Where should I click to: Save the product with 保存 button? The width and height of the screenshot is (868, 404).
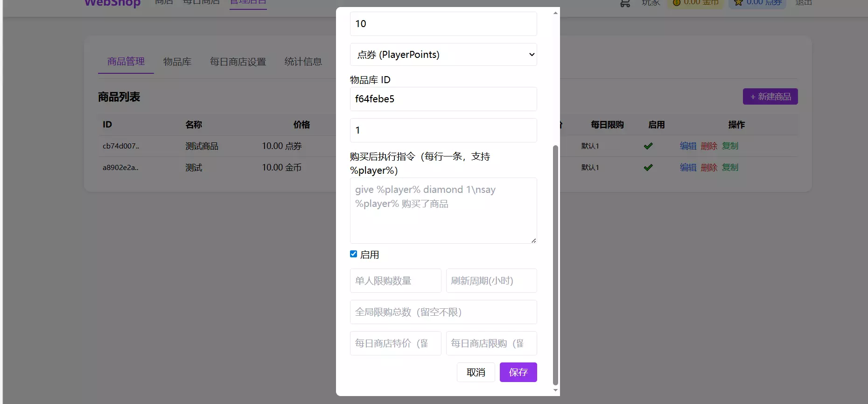[518, 372]
